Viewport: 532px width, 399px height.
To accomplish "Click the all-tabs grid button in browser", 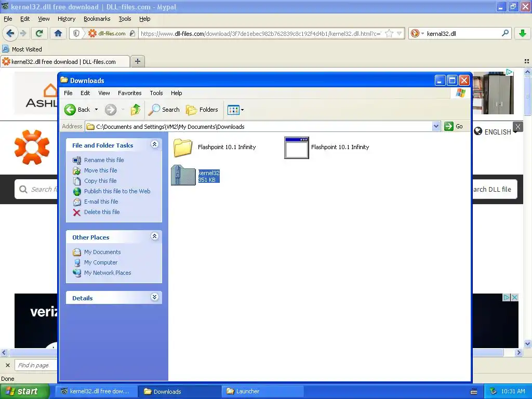I will [527, 61].
